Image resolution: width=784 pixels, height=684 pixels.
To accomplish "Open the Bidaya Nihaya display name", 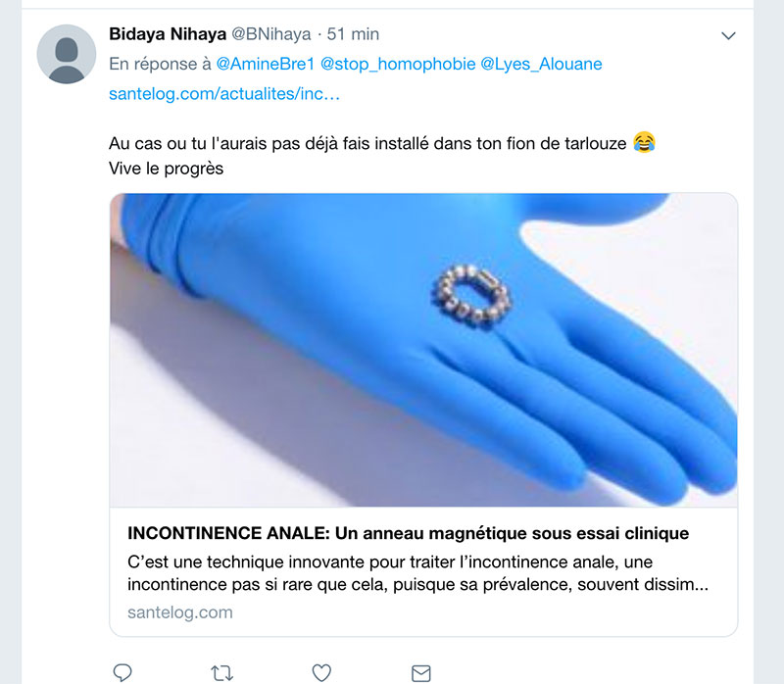I will [168, 34].
